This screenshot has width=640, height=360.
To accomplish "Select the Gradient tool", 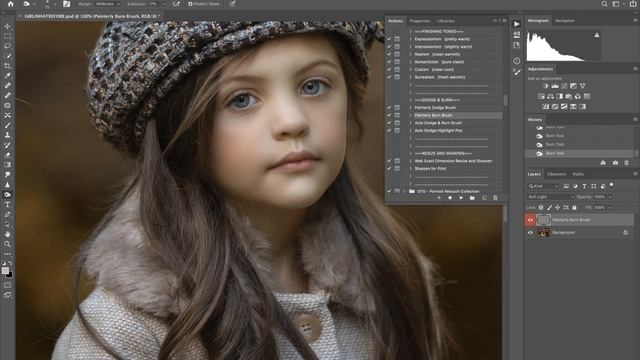I will click(x=7, y=165).
